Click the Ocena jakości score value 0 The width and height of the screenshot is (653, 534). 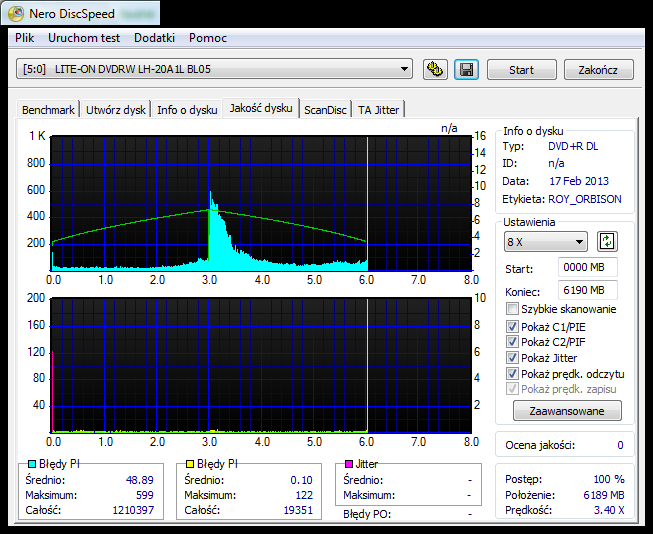(x=620, y=445)
